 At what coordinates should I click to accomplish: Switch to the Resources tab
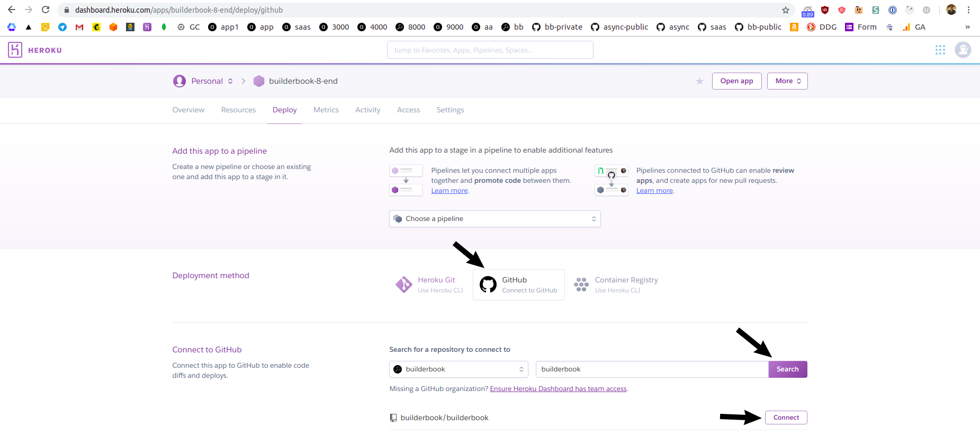point(238,110)
